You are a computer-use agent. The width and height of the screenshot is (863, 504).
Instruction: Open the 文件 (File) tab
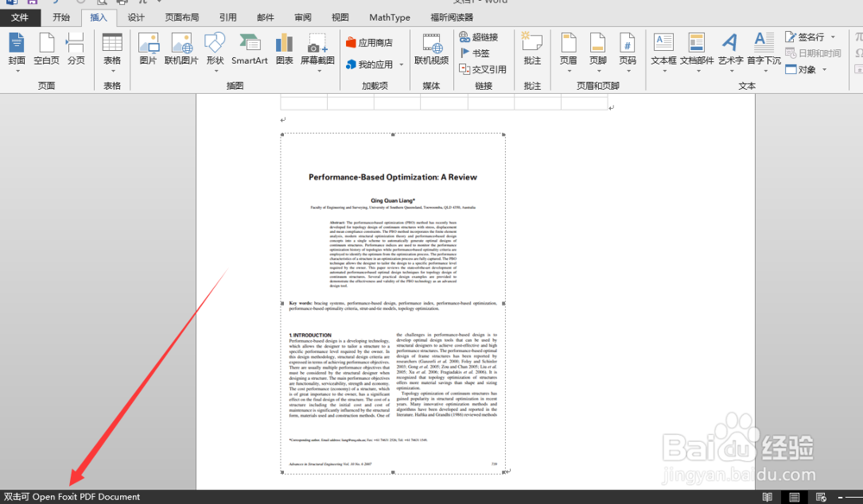click(x=20, y=17)
